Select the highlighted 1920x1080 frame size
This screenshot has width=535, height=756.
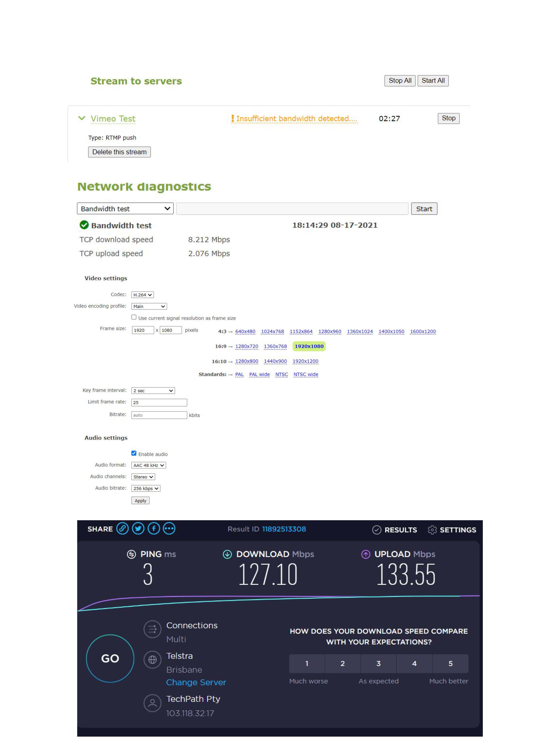pyautogui.click(x=309, y=346)
